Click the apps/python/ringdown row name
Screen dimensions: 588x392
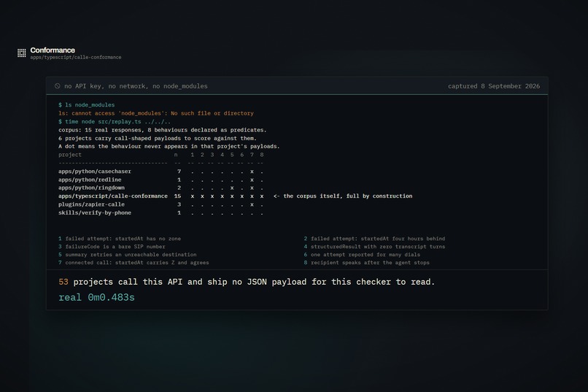point(91,188)
